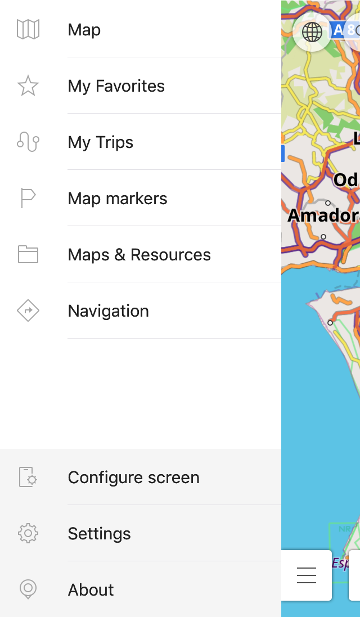The image size is (360, 617).
Task: Open the Settings text entry
Action: click(x=99, y=534)
